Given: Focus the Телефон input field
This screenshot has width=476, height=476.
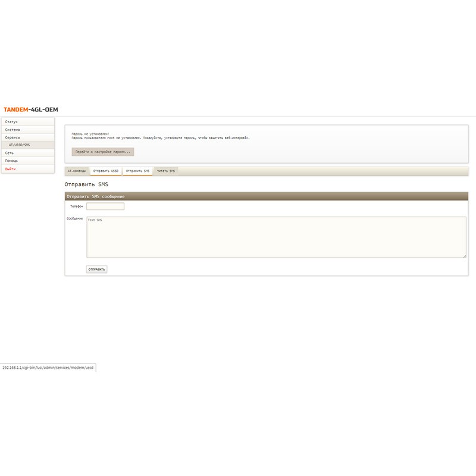Looking at the screenshot, I should click(x=105, y=206).
